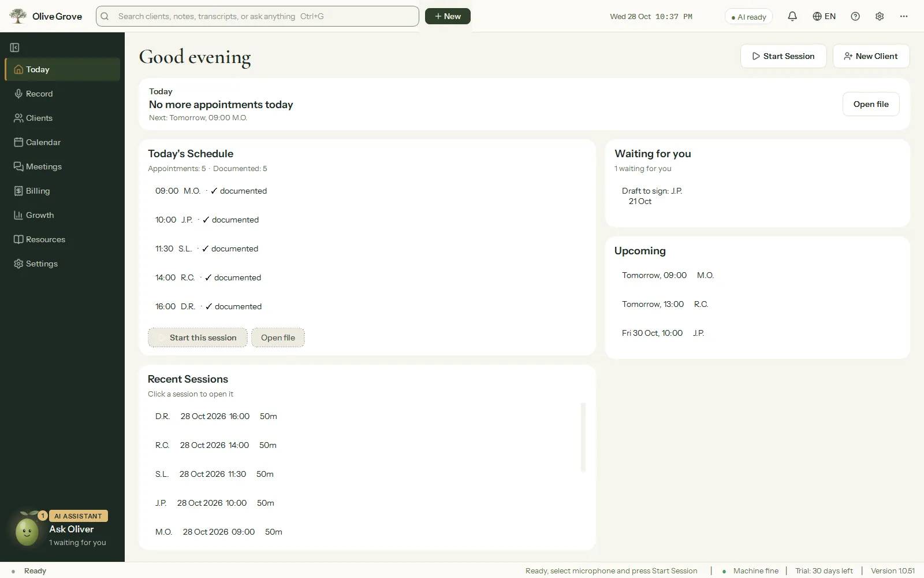Click Open file under Today's Schedule
924x578 pixels.
coord(278,338)
